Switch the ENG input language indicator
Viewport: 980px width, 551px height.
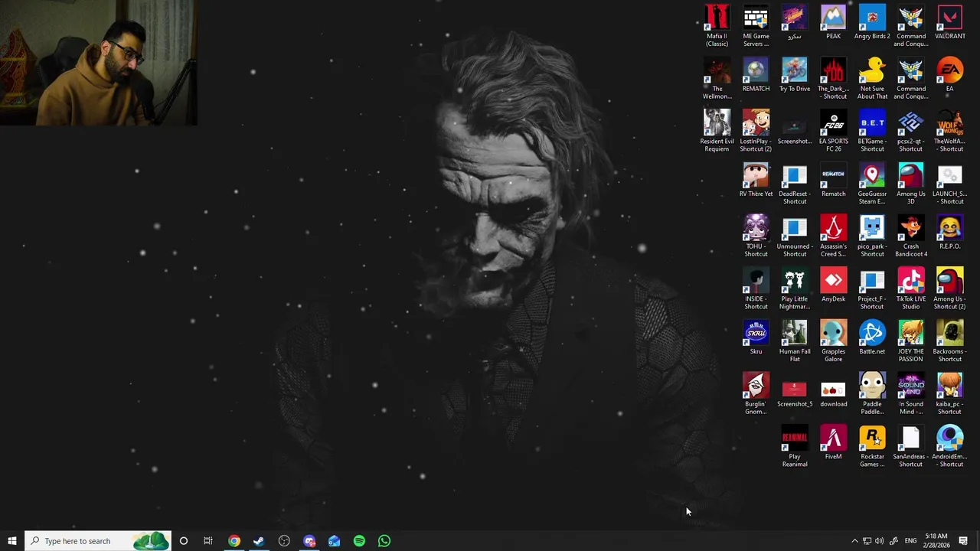[910, 541]
